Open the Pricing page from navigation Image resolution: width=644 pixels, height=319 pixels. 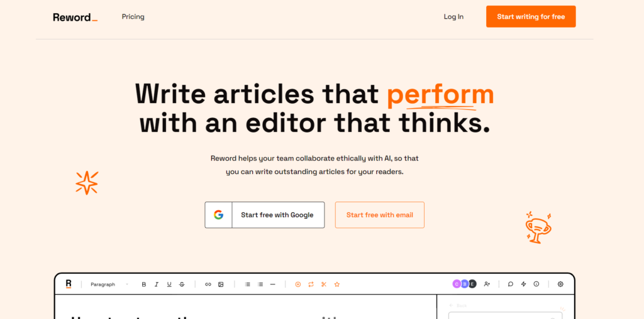click(133, 17)
